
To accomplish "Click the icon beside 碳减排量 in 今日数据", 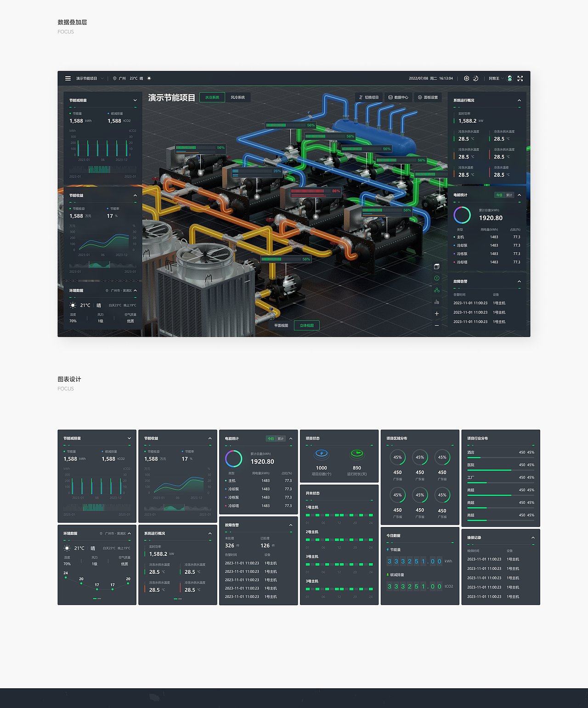I will click(388, 575).
